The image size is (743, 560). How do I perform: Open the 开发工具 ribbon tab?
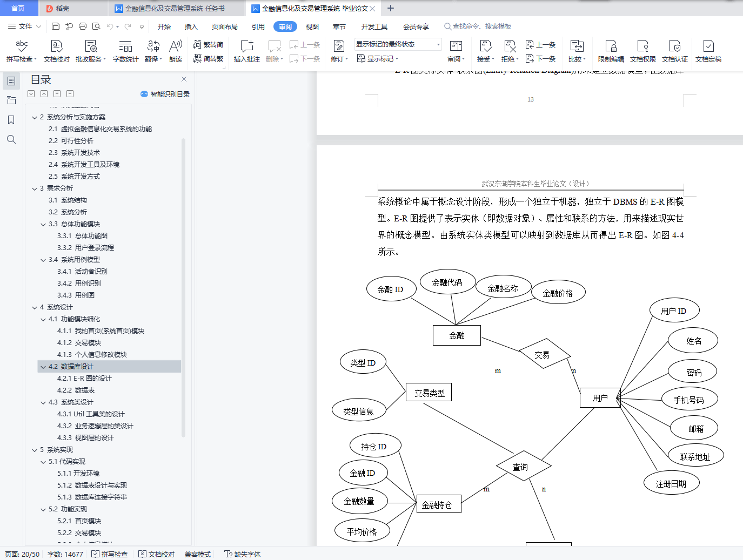pos(374,26)
